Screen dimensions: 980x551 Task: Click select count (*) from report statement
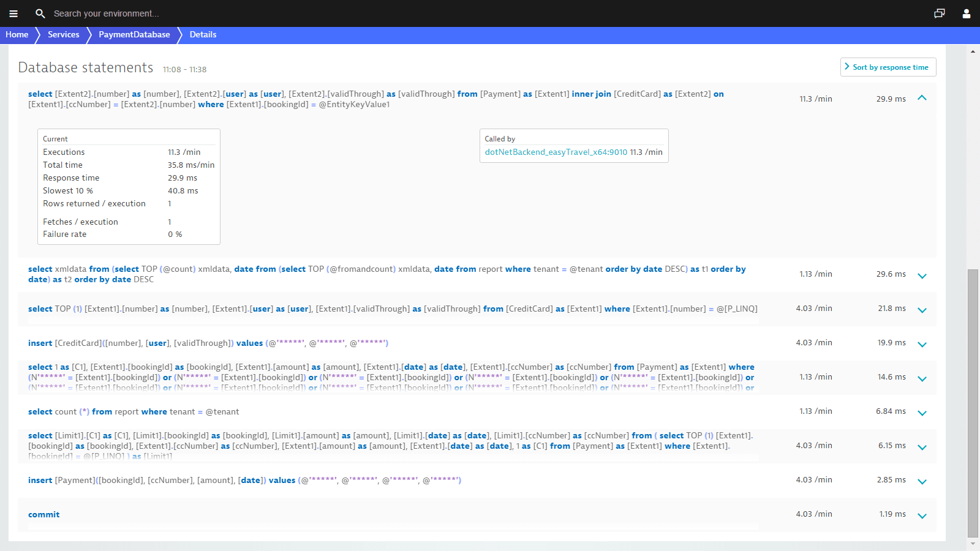pos(134,412)
